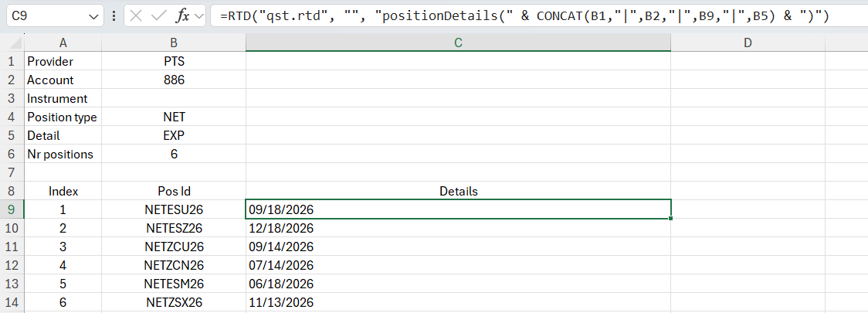Click the 12/18/2026 cell
The width and height of the screenshot is (868, 313).
[x=459, y=228]
